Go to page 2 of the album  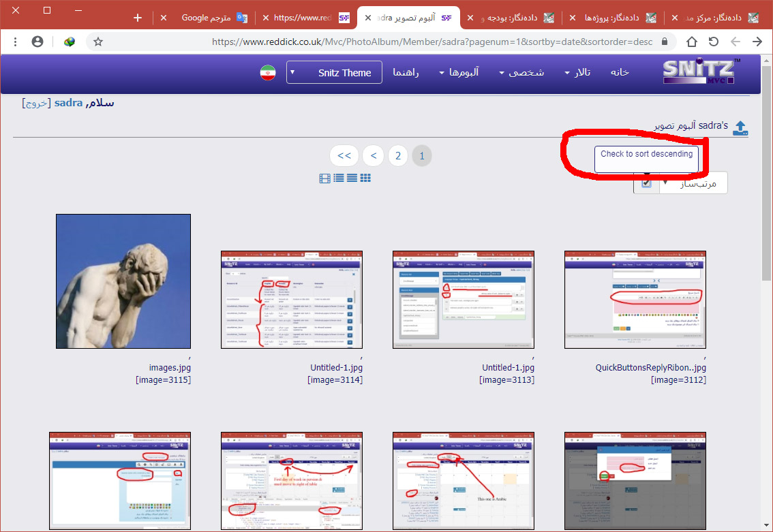[x=398, y=156]
